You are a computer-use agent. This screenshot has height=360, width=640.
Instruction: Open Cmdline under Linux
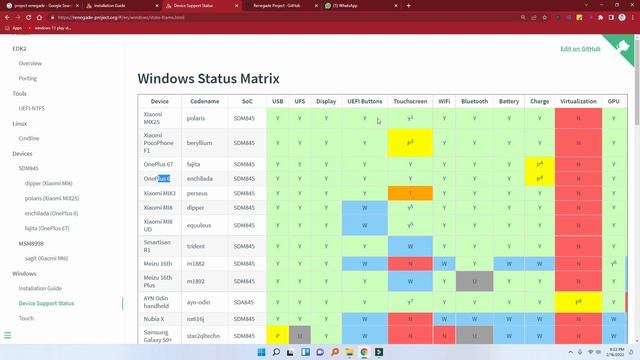point(29,138)
